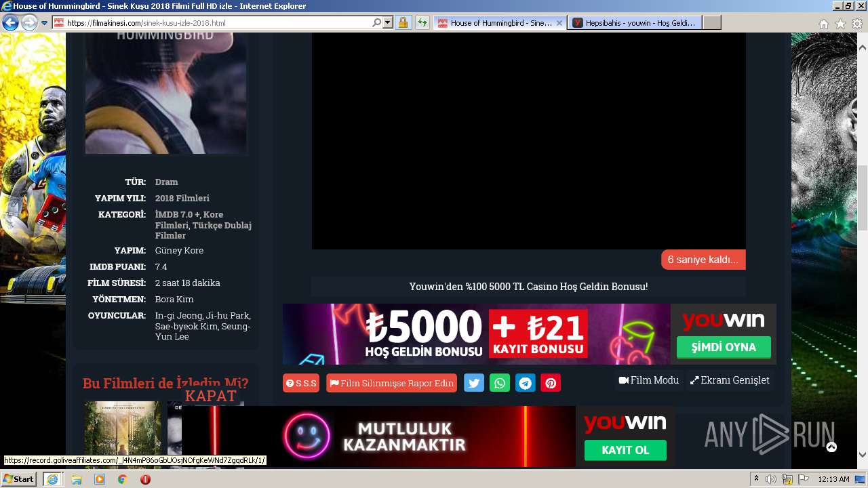Click the taskbar clock showing 12:13 AM
This screenshot has width=868, height=488.
[833, 479]
